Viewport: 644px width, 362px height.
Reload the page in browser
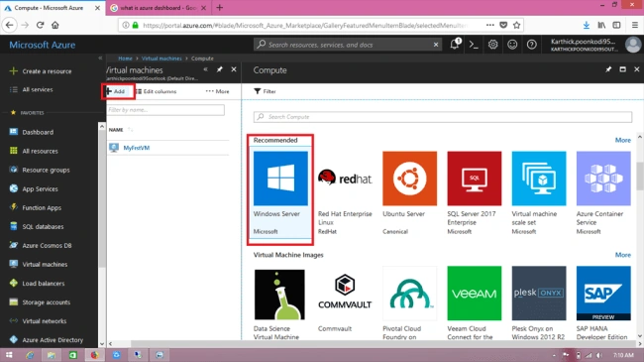(40, 25)
